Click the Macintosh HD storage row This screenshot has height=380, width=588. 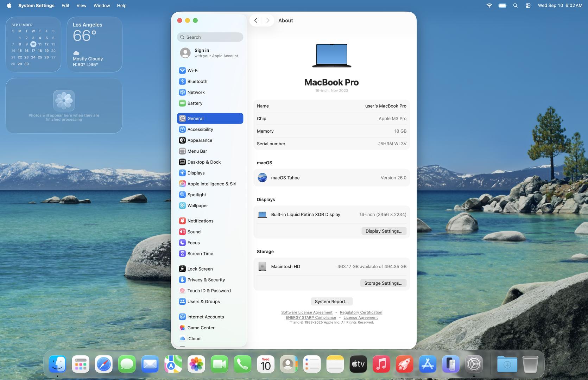pyautogui.click(x=331, y=266)
